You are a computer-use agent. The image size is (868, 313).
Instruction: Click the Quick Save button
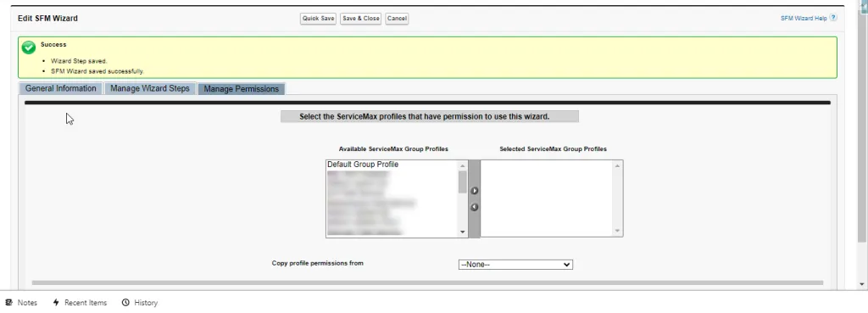pos(319,19)
